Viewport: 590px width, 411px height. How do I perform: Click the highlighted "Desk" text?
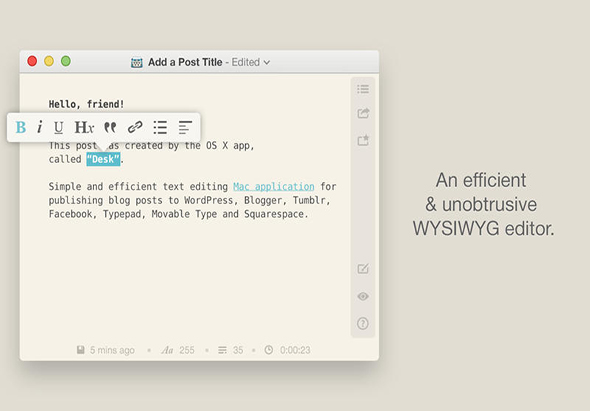103,159
